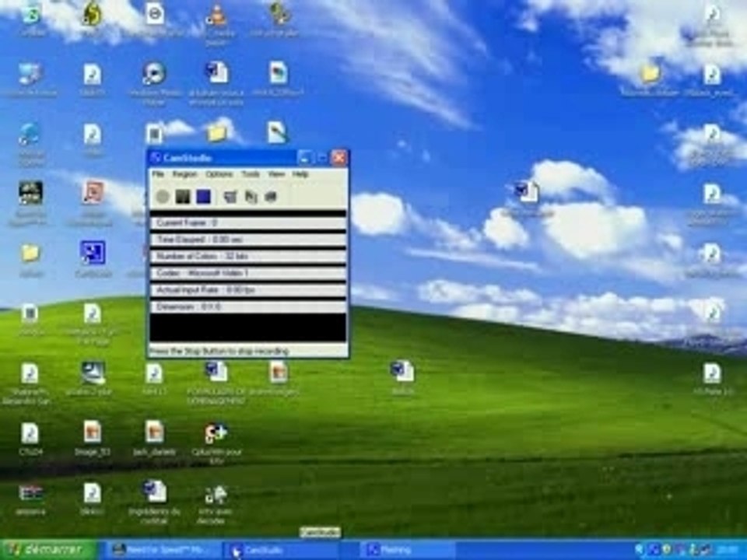
Task: Select the colorful shortcut above 'ktv' icon
Action: 216,432
